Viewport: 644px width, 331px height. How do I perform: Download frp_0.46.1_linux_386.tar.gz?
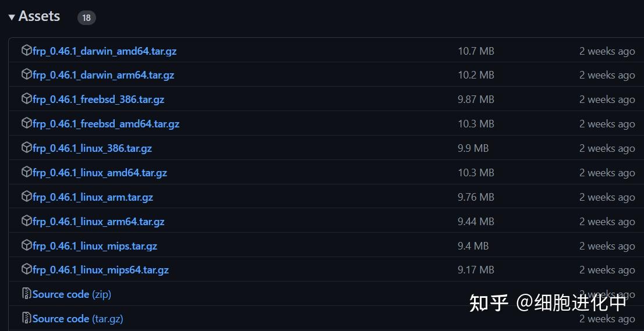(x=93, y=148)
